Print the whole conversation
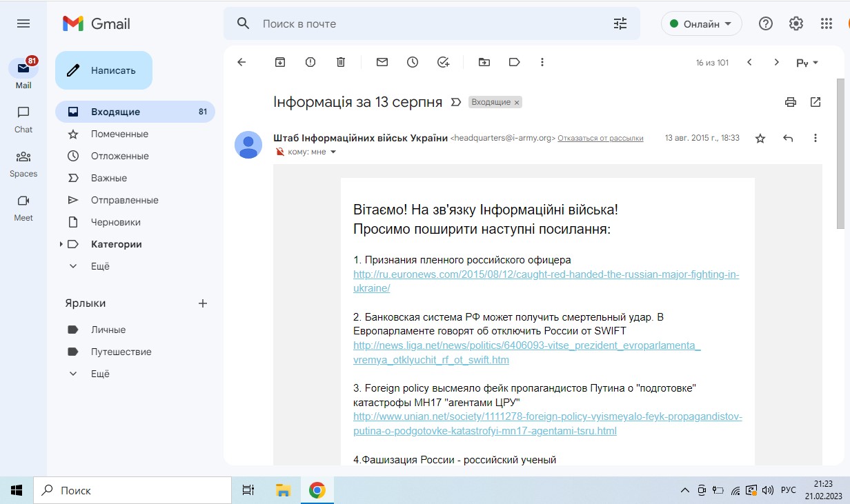Screen dimensions: 850x504 pyautogui.click(x=791, y=102)
